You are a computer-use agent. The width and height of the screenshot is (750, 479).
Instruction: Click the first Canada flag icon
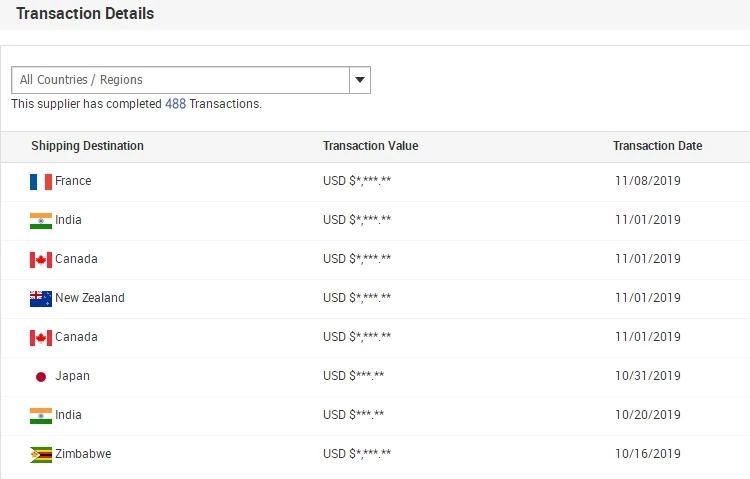tap(41, 260)
